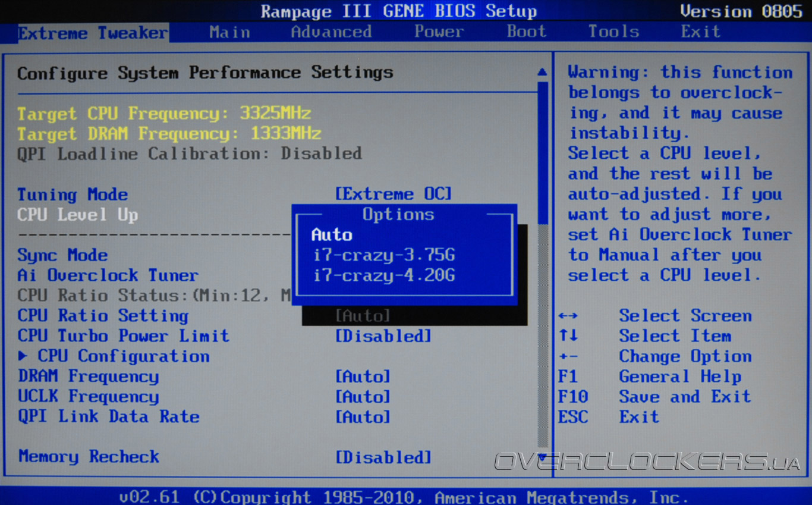
Task: Select the CPU Ratio Setting label
Action: [x=103, y=316]
